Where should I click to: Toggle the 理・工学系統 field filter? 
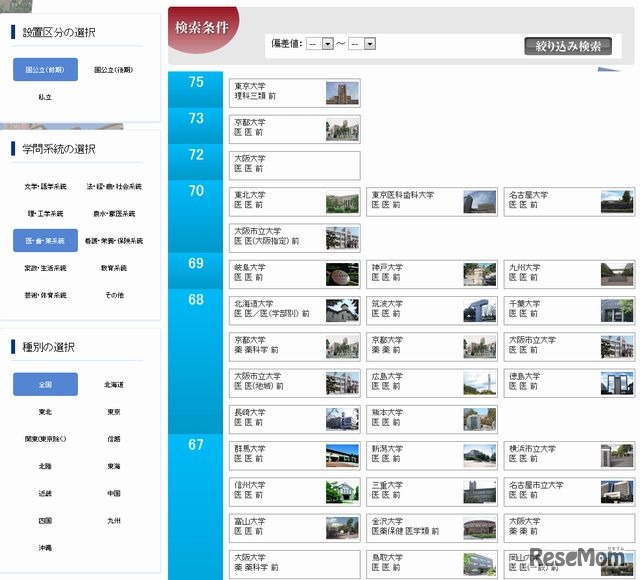[x=45, y=213]
